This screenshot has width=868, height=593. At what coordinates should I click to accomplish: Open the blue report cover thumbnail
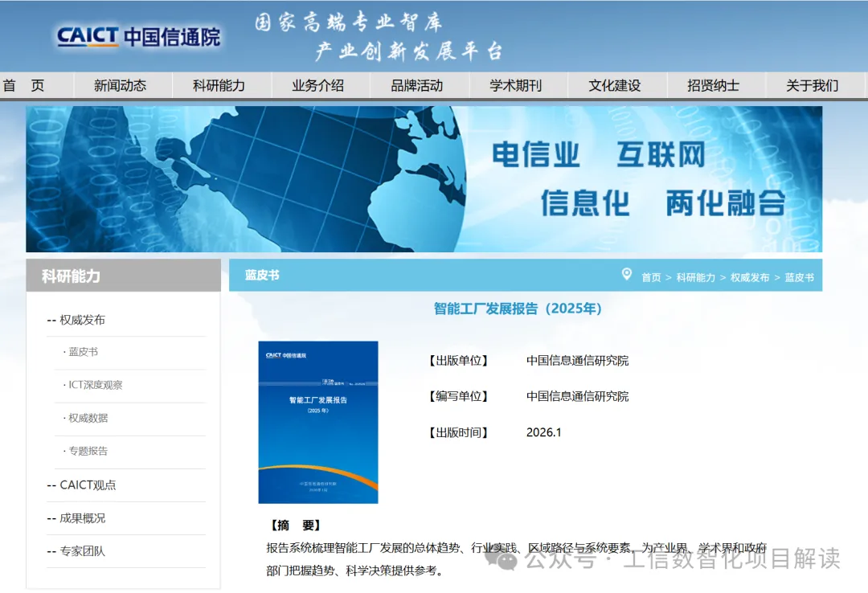click(318, 422)
